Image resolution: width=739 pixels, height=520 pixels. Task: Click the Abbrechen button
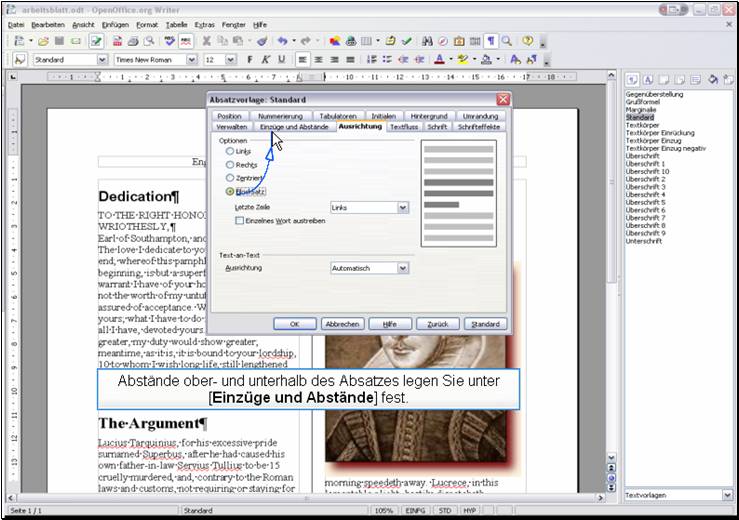(x=342, y=324)
